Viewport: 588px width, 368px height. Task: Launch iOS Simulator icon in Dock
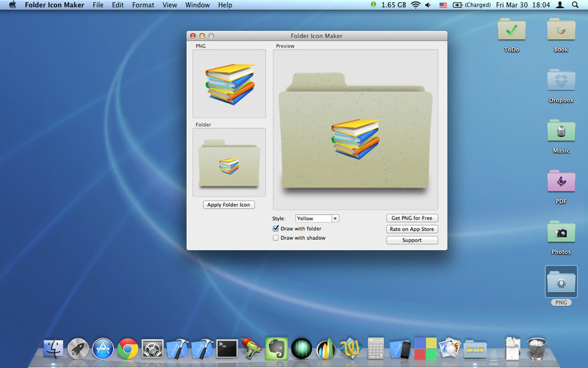click(x=400, y=349)
